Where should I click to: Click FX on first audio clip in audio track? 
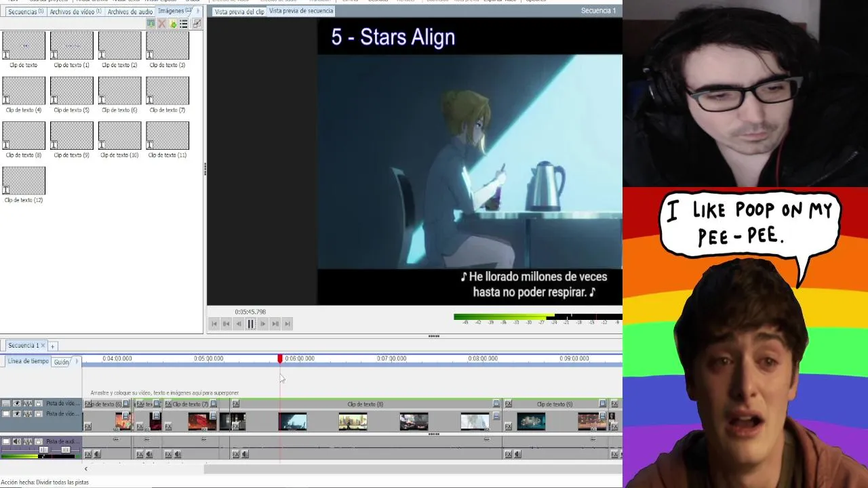[x=87, y=453]
